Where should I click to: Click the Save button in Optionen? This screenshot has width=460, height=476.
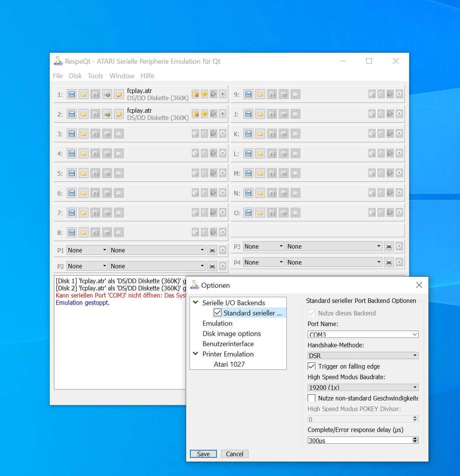pyautogui.click(x=203, y=454)
